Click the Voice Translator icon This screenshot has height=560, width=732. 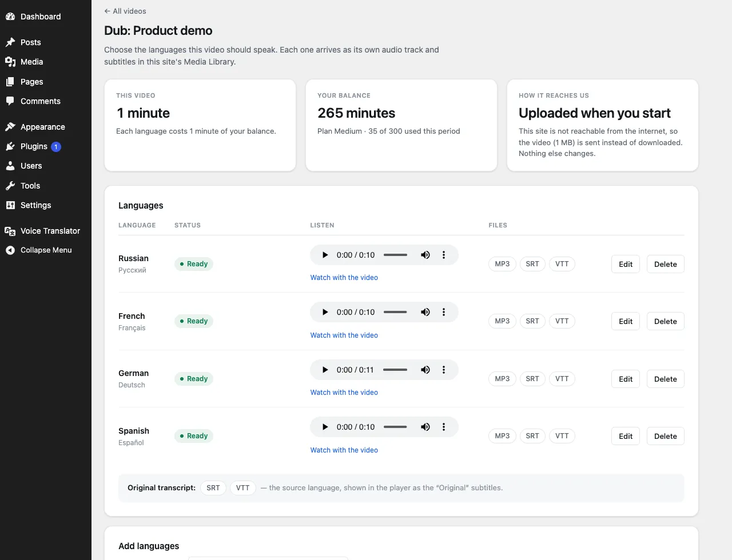10,231
